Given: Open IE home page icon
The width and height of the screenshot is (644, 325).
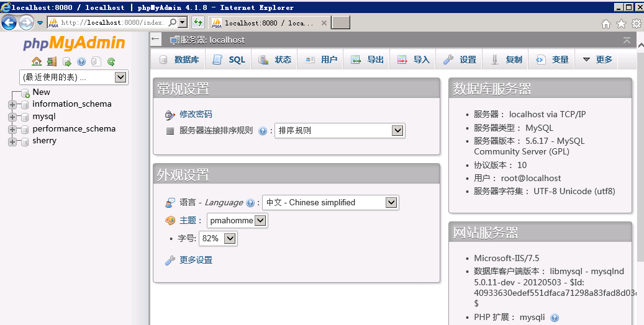Looking at the screenshot, I should point(606,24).
